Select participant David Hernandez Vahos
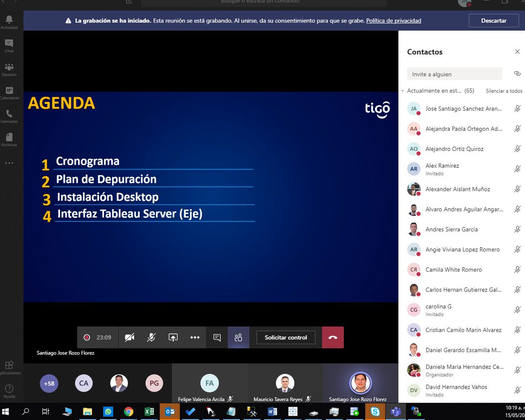Viewport: 525px width, 420px height. (462, 390)
